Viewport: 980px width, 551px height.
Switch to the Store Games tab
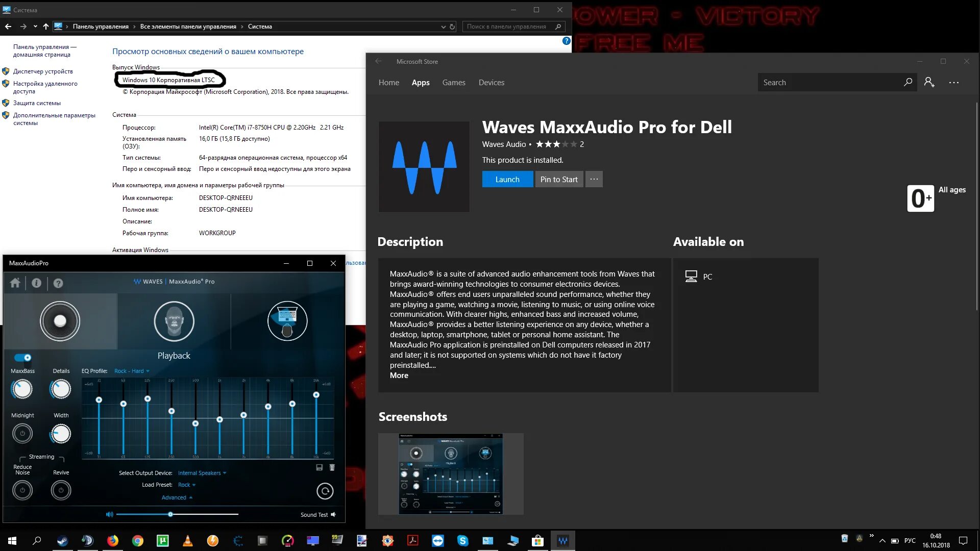(x=454, y=82)
